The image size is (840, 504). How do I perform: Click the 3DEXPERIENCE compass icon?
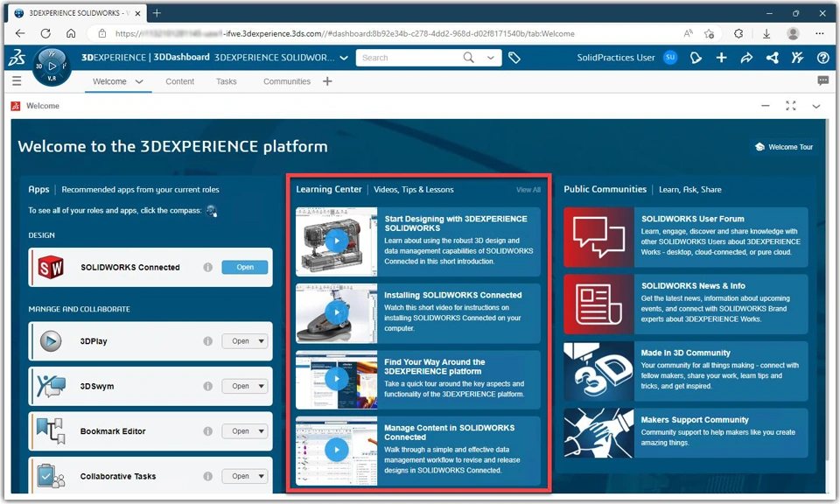[52, 66]
